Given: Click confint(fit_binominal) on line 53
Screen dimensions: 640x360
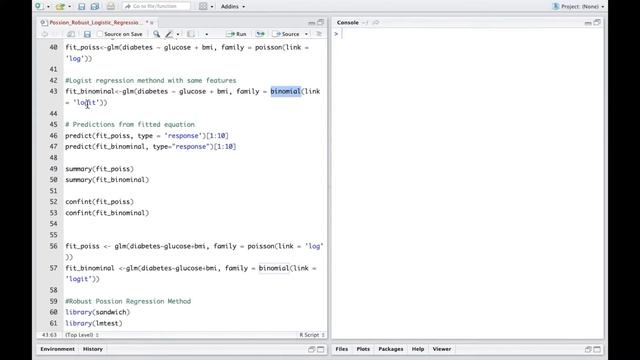Looking at the screenshot, I should (107, 213).
